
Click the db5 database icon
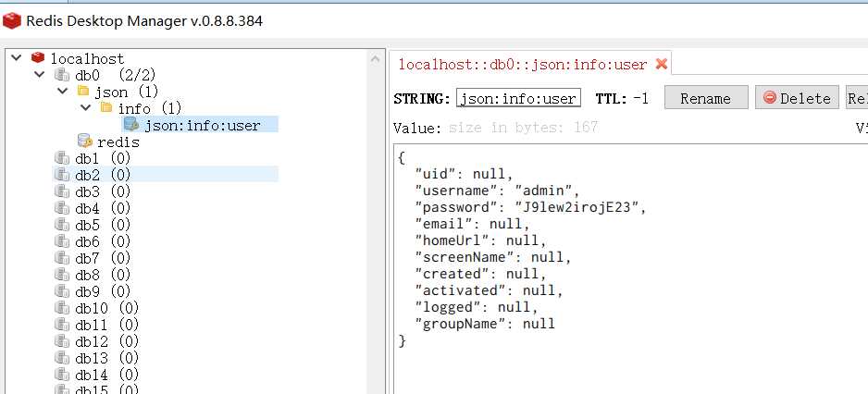pyautogui.click(x=61, y=225)
